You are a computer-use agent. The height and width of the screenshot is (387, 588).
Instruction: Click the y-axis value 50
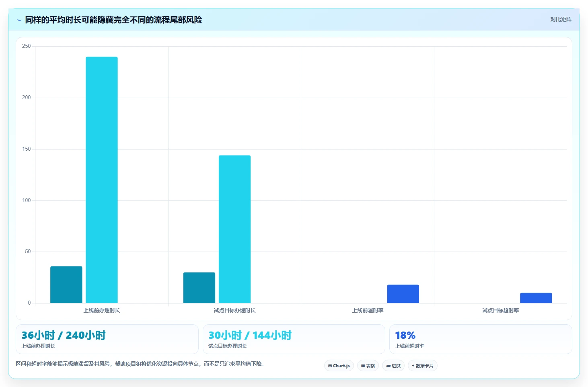tap(28, 251)
